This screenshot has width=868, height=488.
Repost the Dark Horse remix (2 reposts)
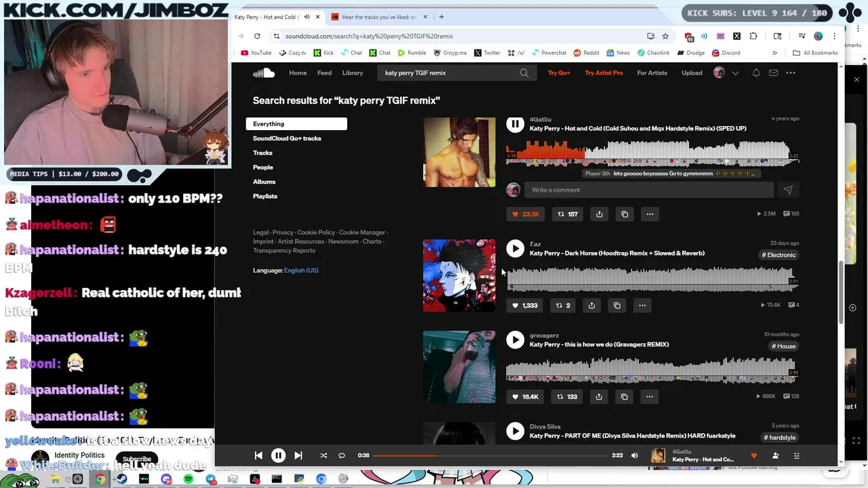(563, 306)
